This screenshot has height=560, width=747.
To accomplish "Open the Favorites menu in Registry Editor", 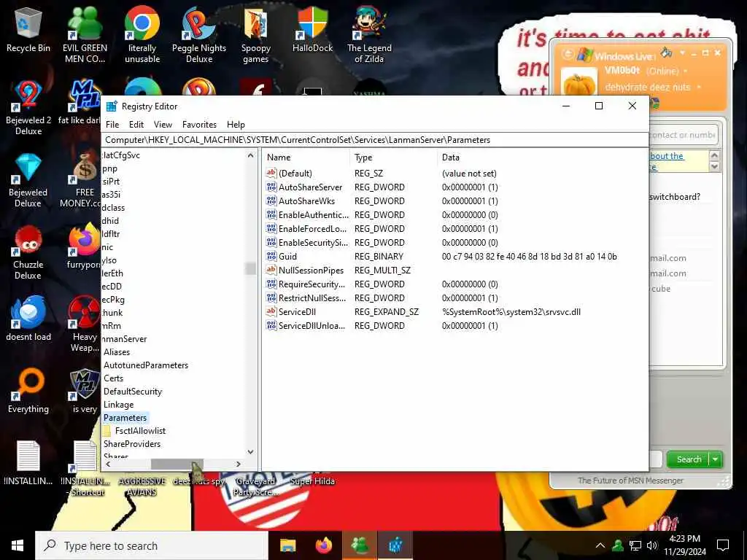I will pyautogui.click(x=199, y=124).
